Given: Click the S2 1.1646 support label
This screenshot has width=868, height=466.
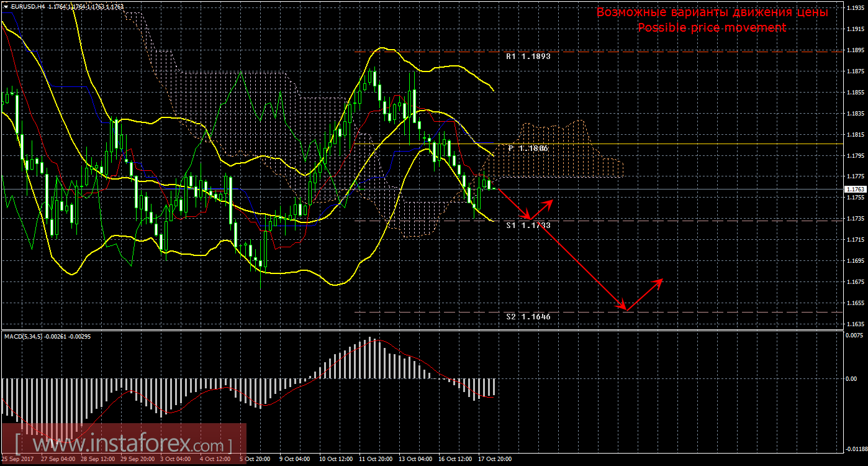Looking at the screenshot, I should click(x=528, y=316).
